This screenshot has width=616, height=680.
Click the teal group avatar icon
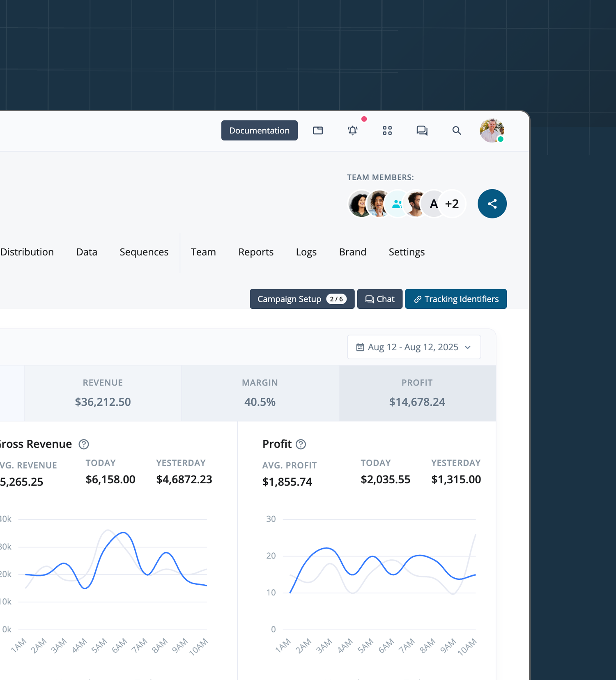pos(397,204)
